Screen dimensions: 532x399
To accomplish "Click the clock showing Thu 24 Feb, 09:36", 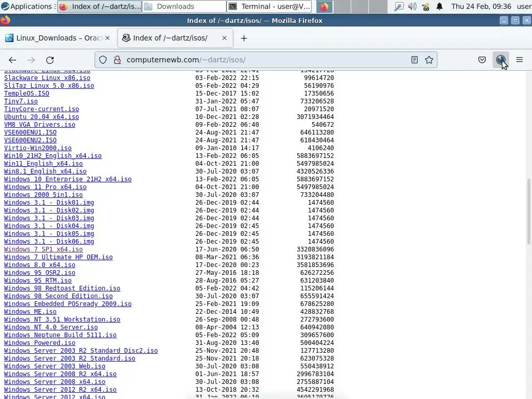I will [481, 6].
